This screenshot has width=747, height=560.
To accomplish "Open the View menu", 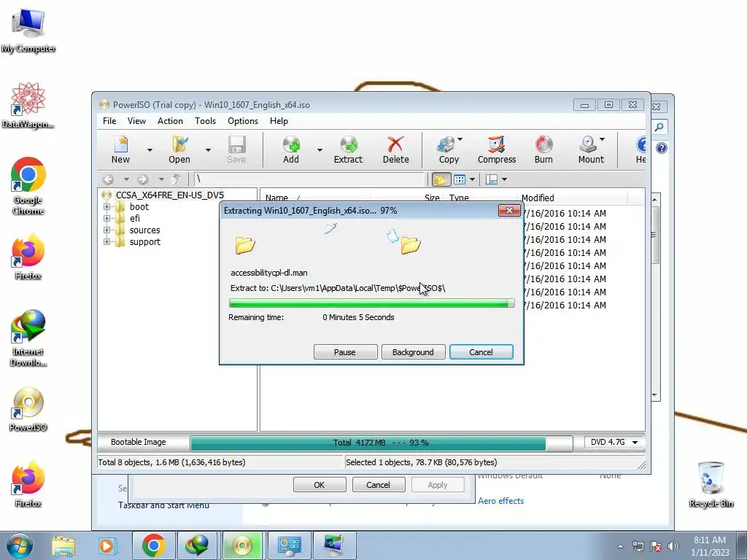I will [136, 121].
